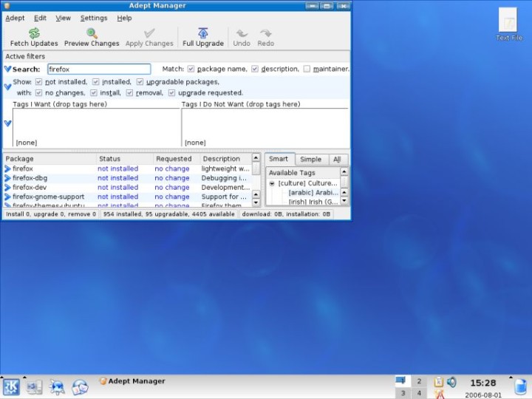
Task: Launch Kontact from the panel
Action: (x=80, y=387)
